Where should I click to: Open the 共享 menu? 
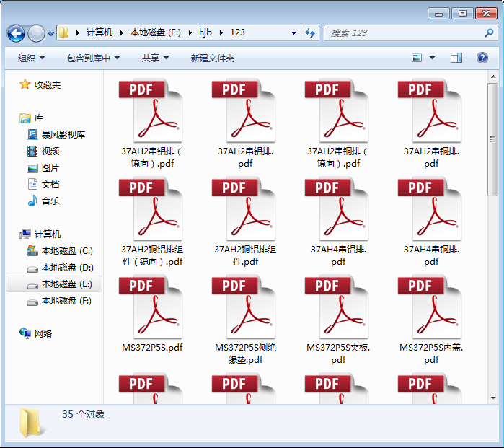coord(155,58)
